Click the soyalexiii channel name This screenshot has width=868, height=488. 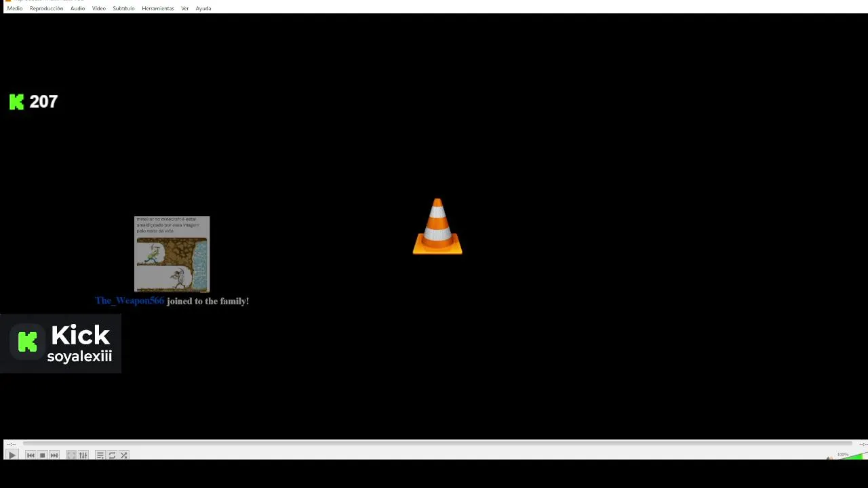79,357
